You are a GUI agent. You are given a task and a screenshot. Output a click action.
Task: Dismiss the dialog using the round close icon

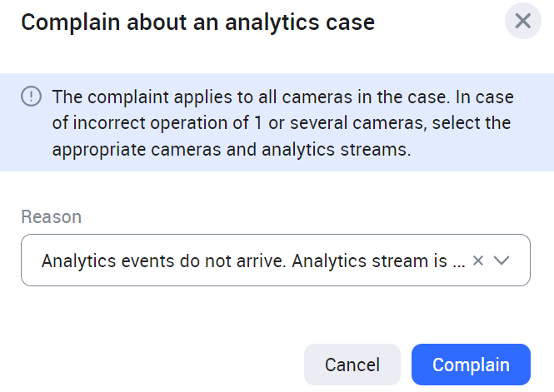522,21
